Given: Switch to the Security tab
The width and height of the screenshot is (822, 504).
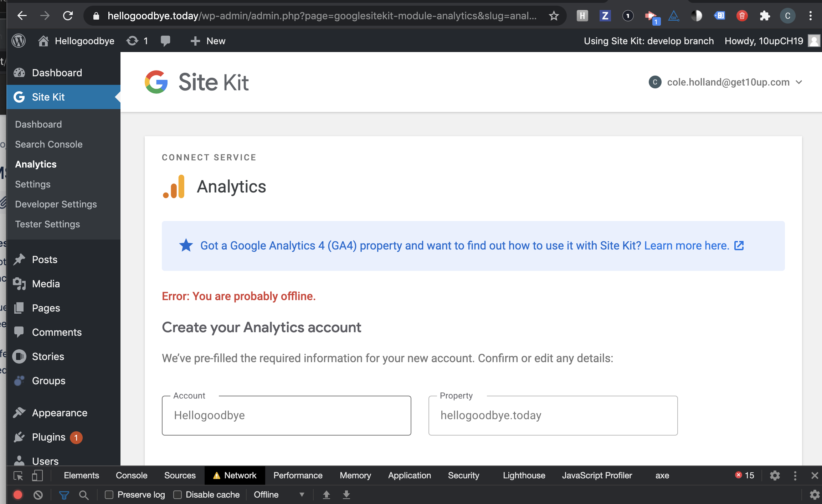Looking at the screenshot, I should click(x=464, y=475).
